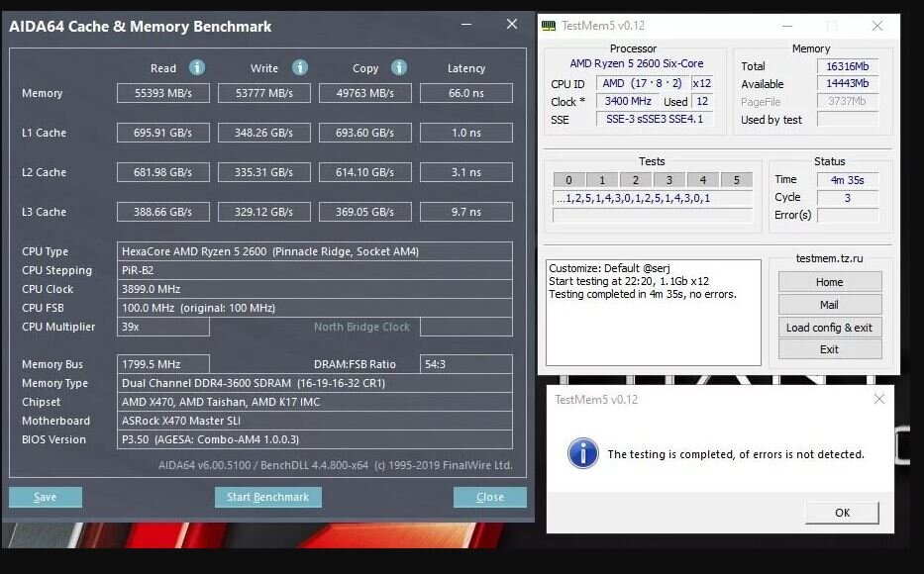Image resolution: width=924 pixels, height=574 pixels.
Task: Click the Memory Copy value 49763 MB/s
Action: (x=365, y=93)
